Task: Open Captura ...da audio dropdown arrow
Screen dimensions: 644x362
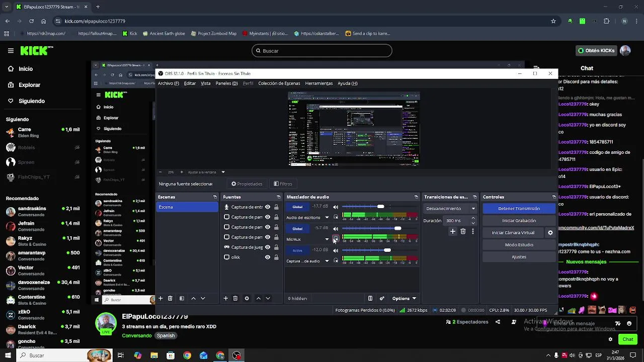Action: (327, 261)
